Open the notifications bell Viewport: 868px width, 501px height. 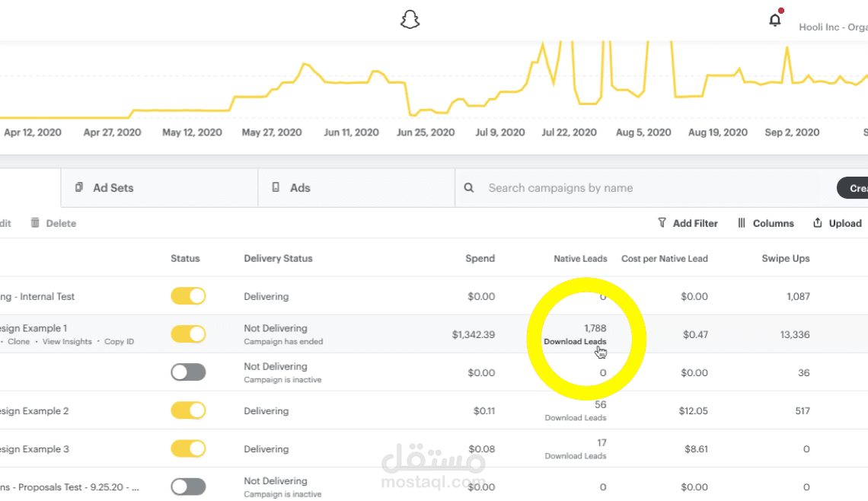point(775,20)
